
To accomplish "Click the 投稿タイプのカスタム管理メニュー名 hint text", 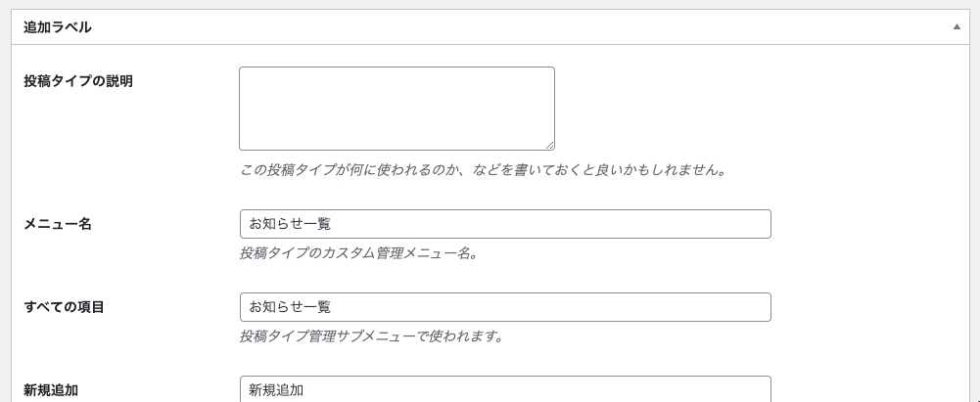I will 359,253.
